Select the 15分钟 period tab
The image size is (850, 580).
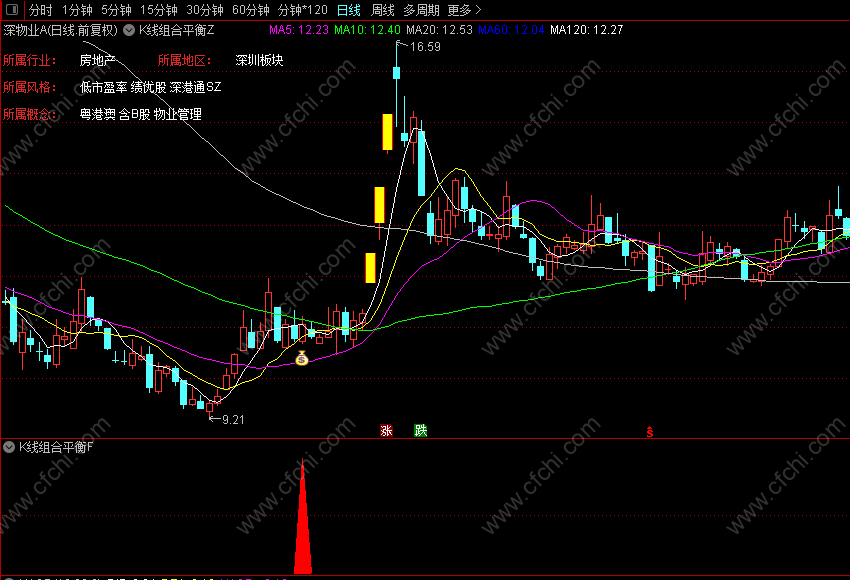[158, 10]
